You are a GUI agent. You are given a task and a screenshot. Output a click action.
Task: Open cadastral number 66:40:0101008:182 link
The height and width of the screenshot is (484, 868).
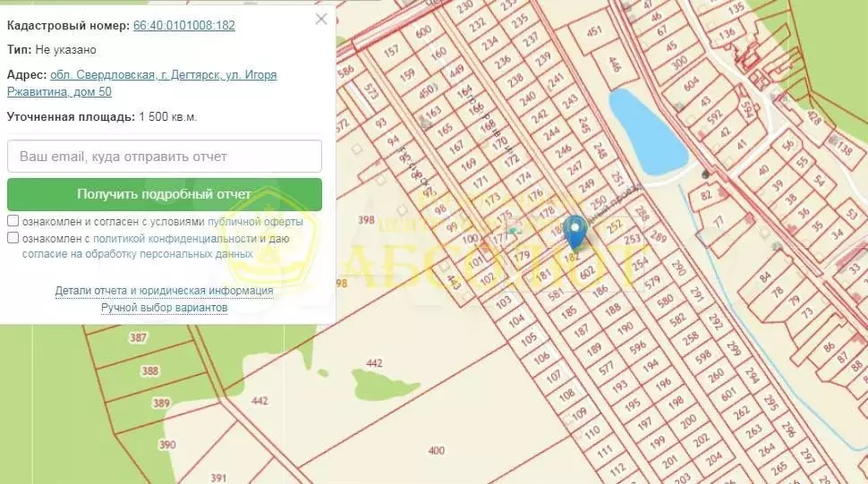click(x=183, y=25)
